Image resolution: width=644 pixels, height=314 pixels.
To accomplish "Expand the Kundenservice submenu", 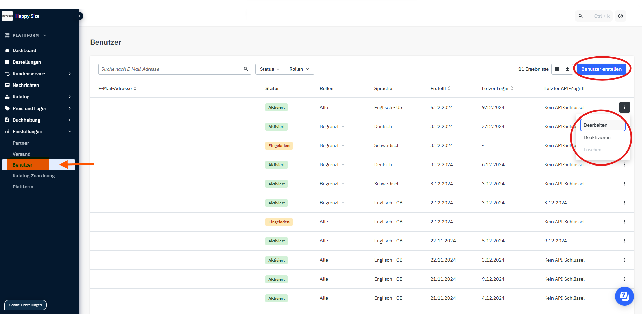I will [70, 74].
